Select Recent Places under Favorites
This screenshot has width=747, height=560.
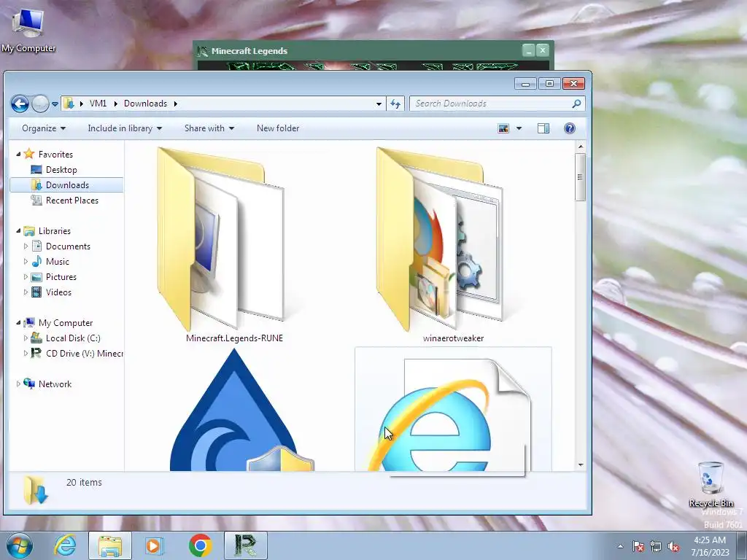(x=72, y=201)
